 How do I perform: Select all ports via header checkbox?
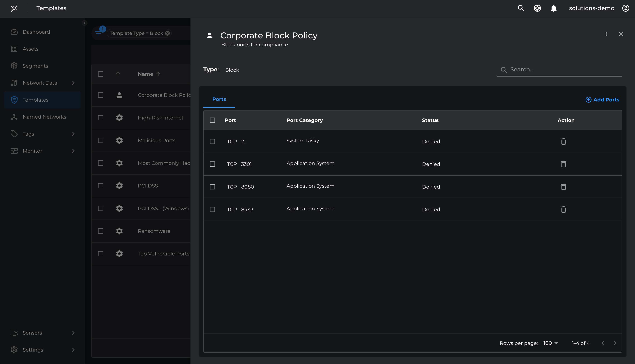coord(212,120)
